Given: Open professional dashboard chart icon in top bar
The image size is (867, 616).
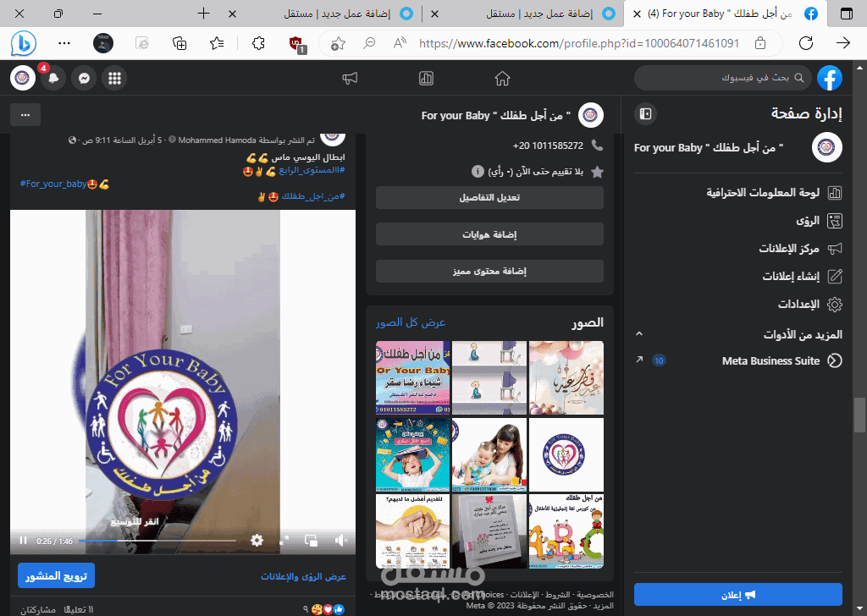Looking at the screenshot, I should [427, 79].
